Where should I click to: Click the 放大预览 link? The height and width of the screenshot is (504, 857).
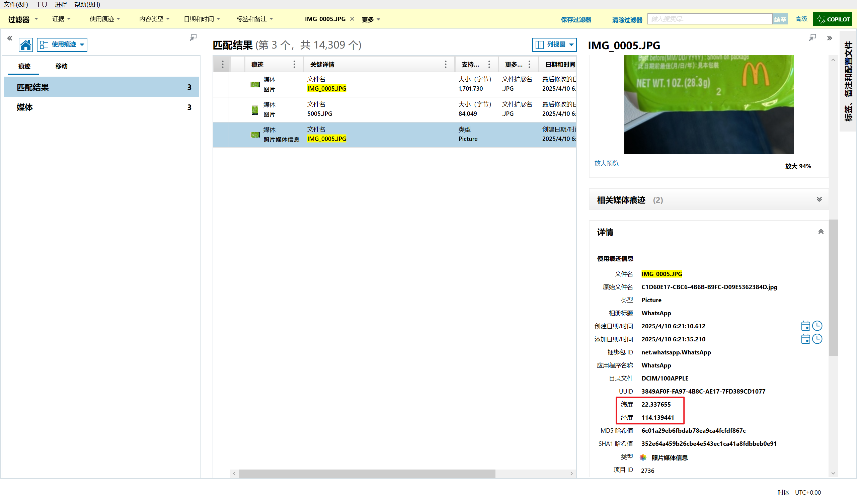[606, 163]
